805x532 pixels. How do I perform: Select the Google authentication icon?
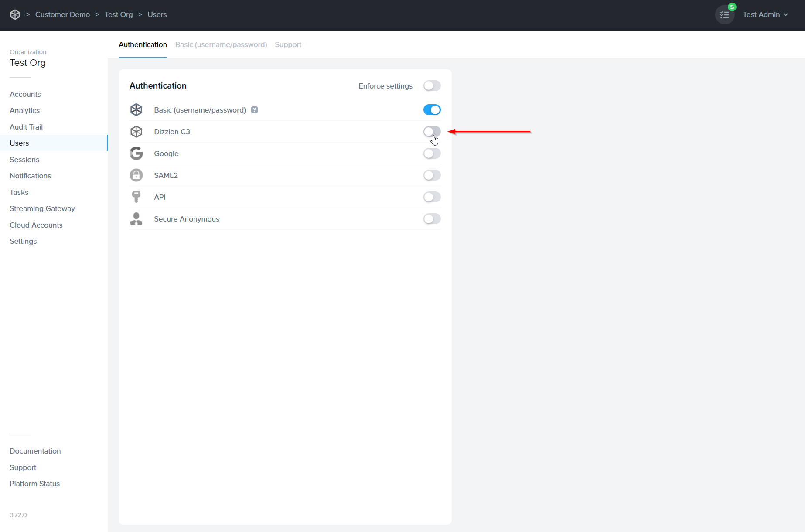tap(136, 153)
